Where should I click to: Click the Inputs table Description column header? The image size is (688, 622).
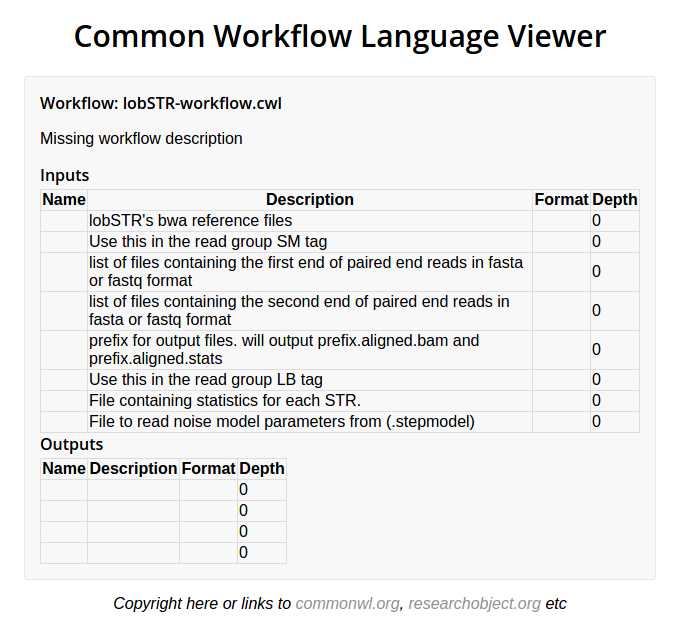click(x=310, y=200)
